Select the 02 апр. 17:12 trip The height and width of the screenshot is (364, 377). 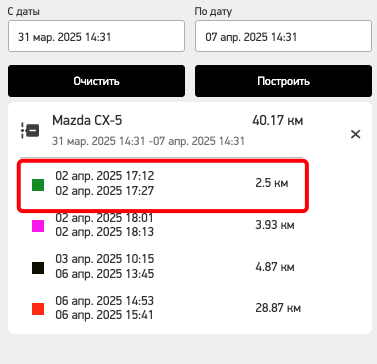(x=163, y=185)
